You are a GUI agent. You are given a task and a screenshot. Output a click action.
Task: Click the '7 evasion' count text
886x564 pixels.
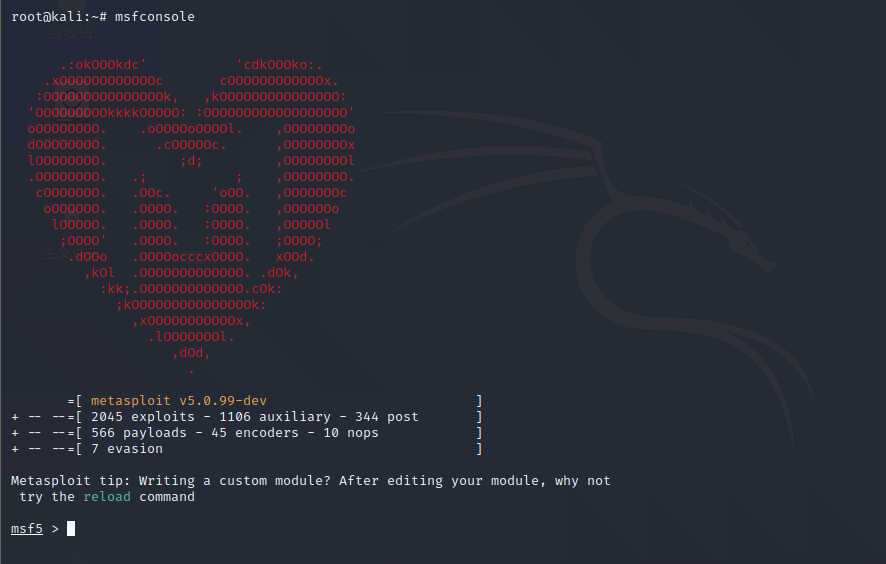(x=127, y=449)
